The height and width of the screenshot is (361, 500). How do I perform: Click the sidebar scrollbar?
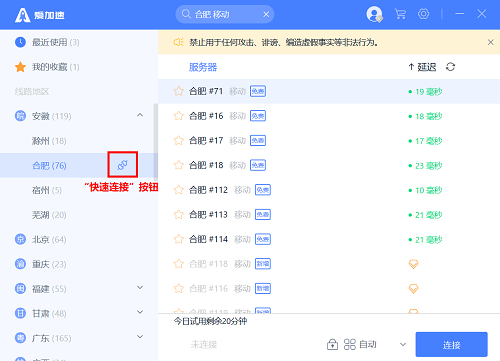[155, 142]
